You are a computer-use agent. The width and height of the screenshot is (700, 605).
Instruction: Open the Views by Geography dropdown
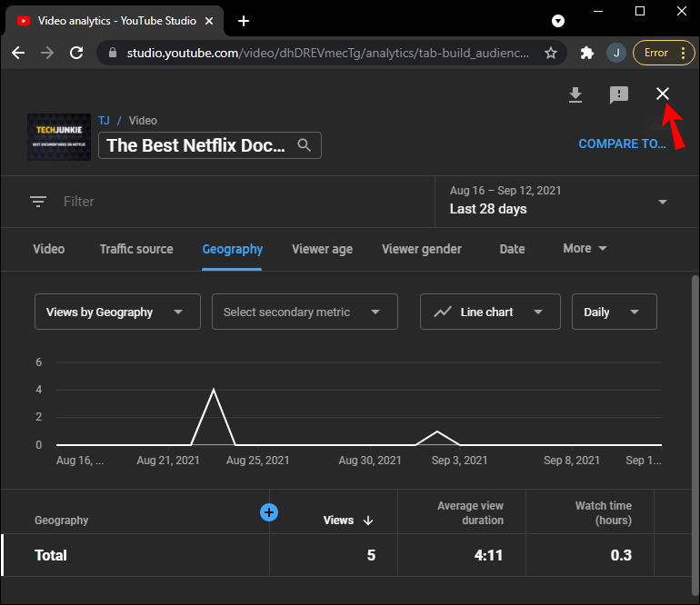coord(116,312)
